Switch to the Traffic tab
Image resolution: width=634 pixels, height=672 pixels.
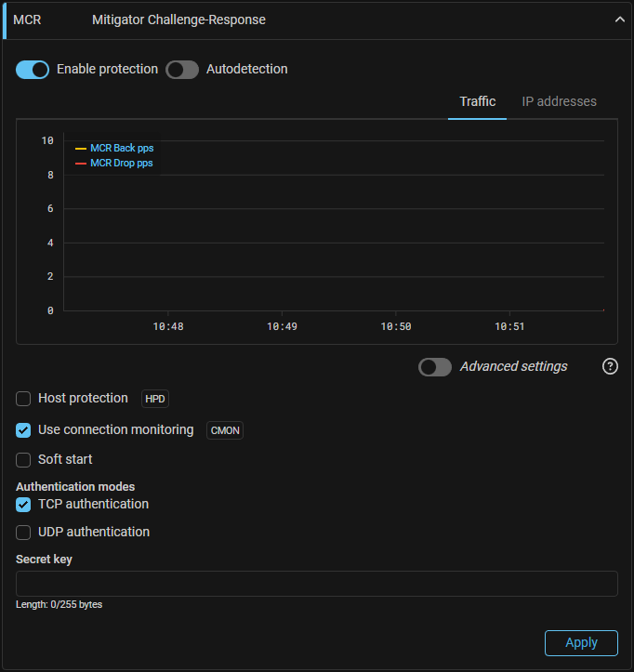(477, 101)
